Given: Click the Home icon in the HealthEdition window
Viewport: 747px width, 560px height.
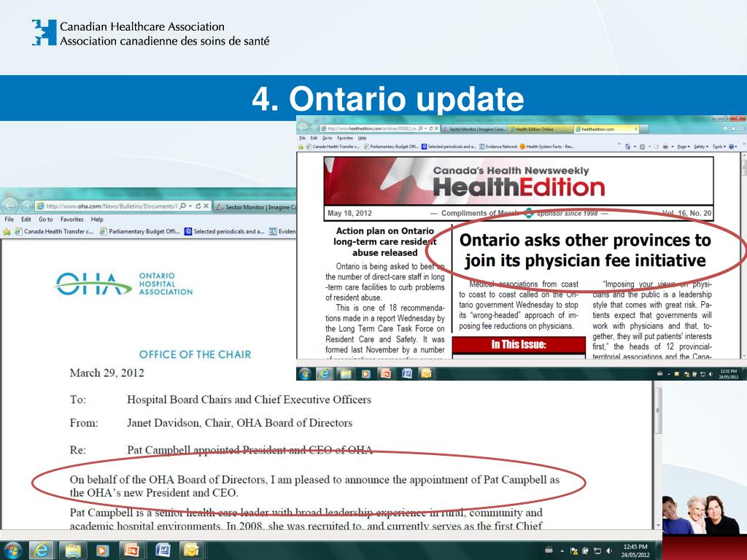Looking at the screenshot, I should point(726,128).
